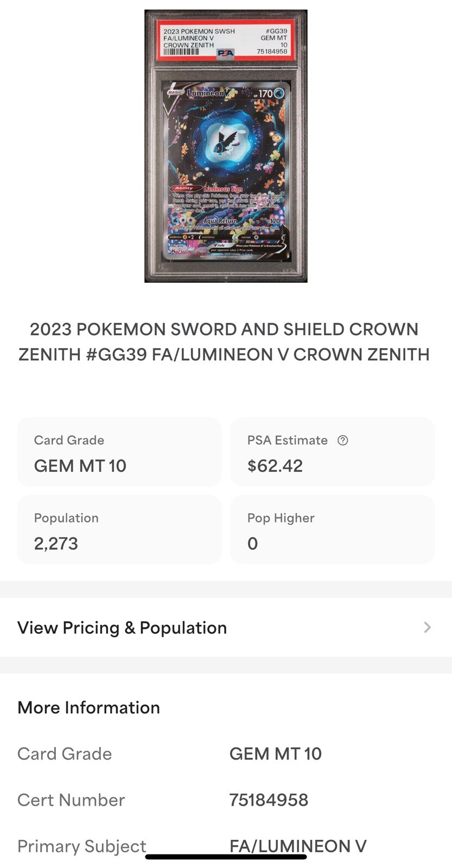This screenshot has width=452, height=868.
Task: Tap the Population 2,273 tile
Action: [119, 530]
